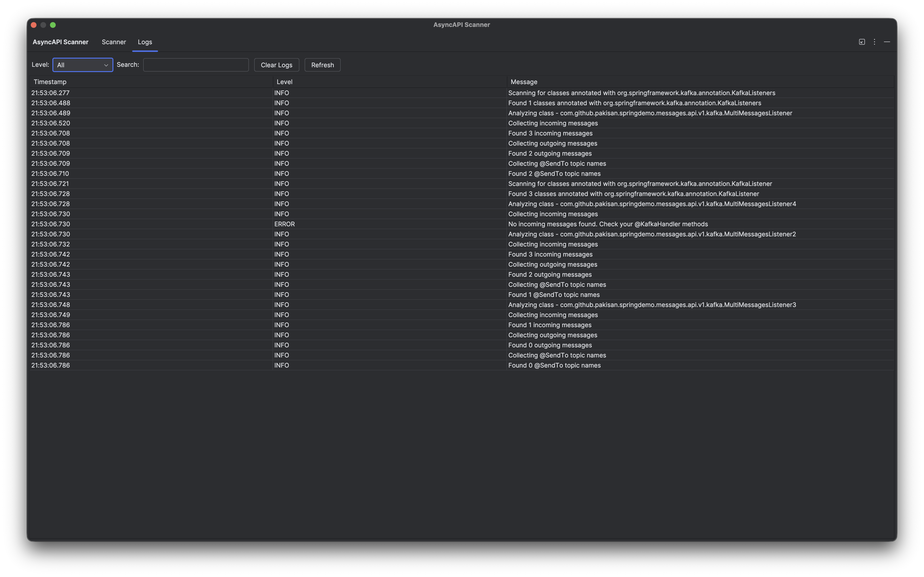Open the three-dot options menu
The height and width of the screenshot is (577, 924).
coord(874,42)
